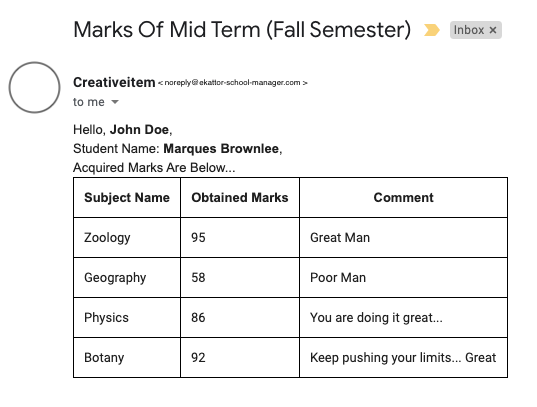Expand the 'to me' recipient details arrow

pyautogui.click(x=115, y=102)
